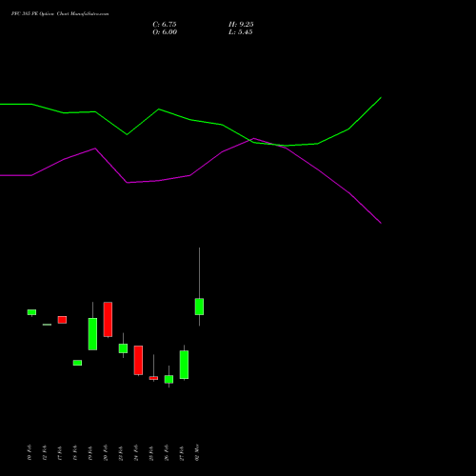Select the tall green candlestick for 19 Feb
Image resolution: width=476 pixels, height=476 pixels.
coord(92,334)
